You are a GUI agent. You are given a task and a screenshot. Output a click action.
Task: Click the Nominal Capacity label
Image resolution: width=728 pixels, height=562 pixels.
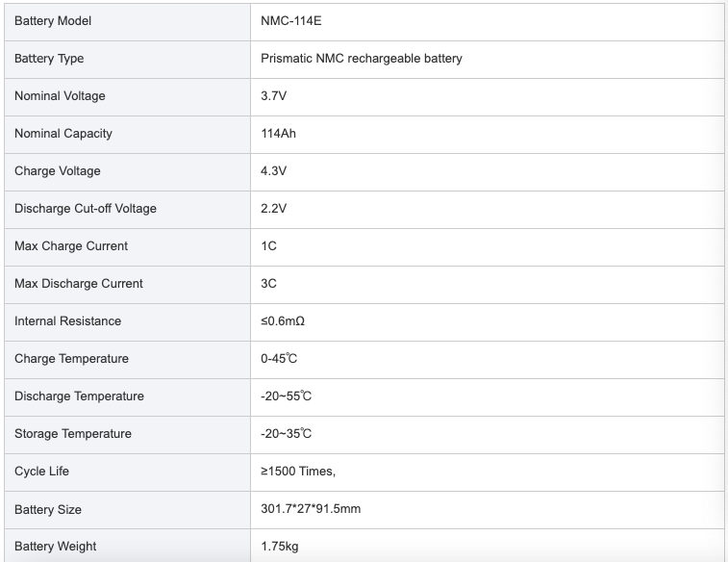click(63, 134)
